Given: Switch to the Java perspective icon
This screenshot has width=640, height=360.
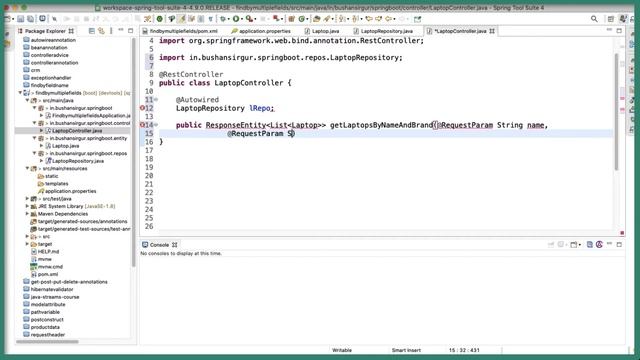Looking at the screenshot, I should coord(623,19).
